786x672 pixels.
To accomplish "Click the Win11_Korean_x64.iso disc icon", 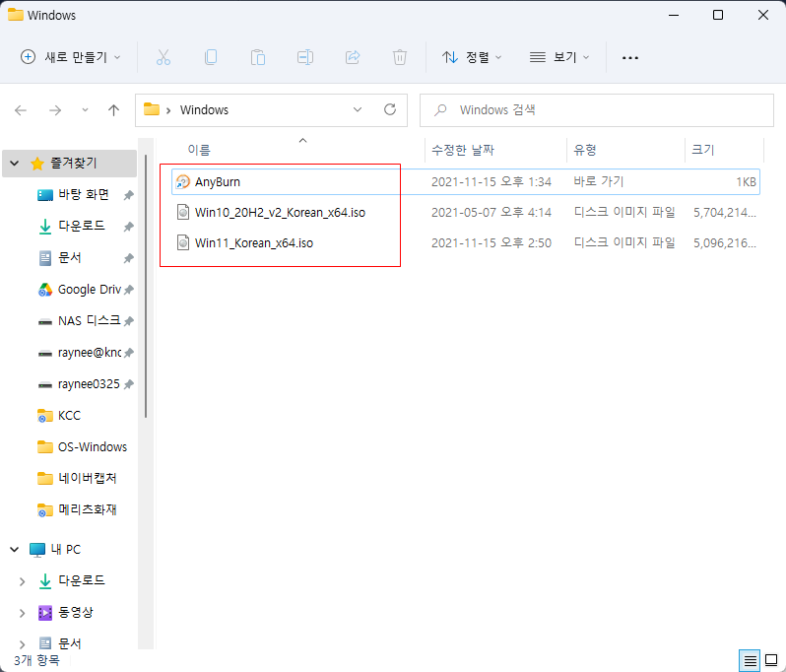I will tap(183, 242).
